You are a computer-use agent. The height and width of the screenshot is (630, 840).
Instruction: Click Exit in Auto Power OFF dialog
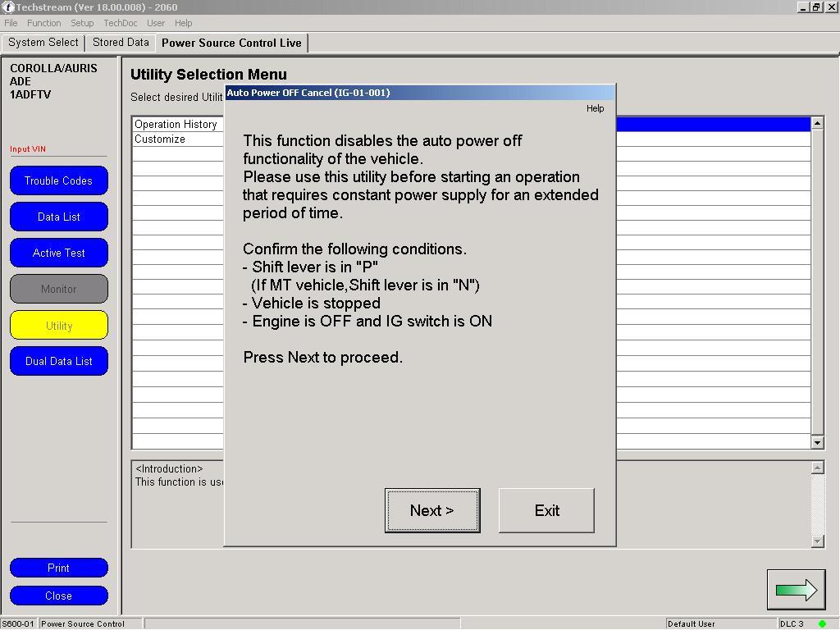[x=546, y=510]
